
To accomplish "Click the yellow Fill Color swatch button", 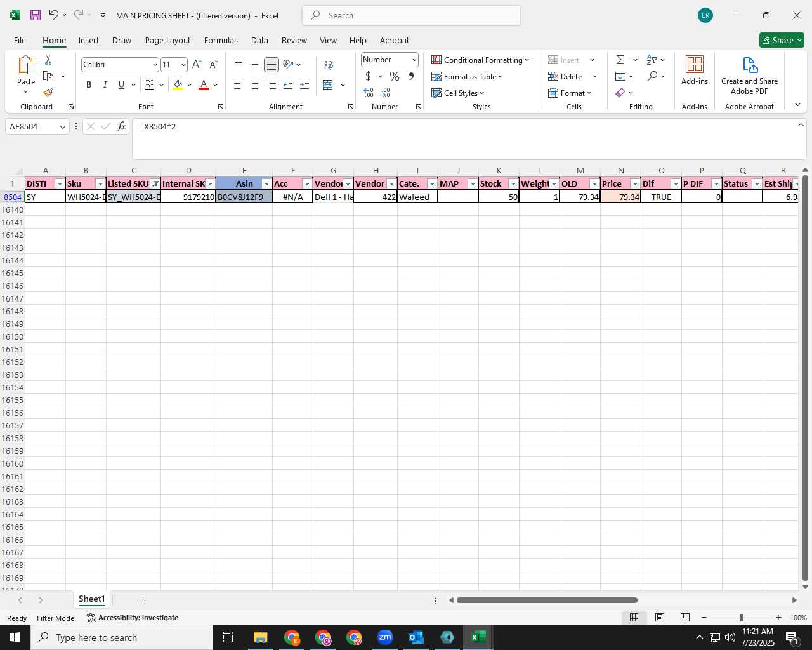I will coord(178,85).
